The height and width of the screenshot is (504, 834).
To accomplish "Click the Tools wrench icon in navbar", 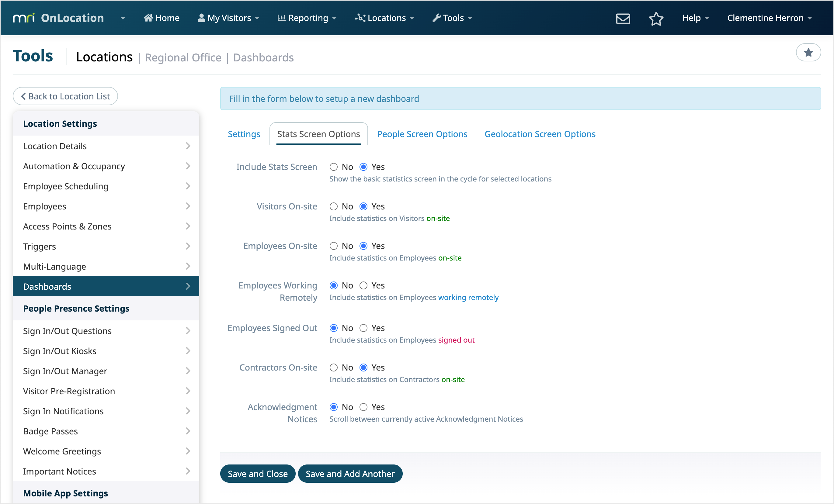I will [x=436, y=18].
